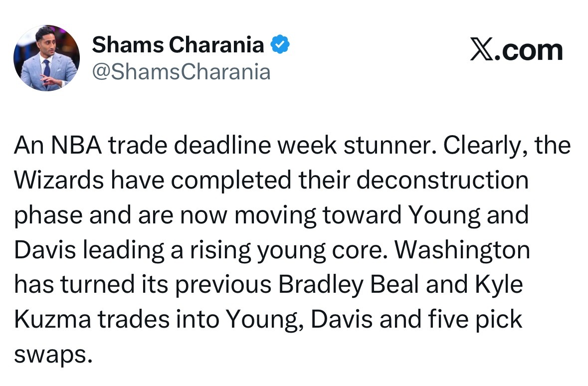
Task: Select the word "NBA" in the tweet
Action: click(x=76, y=145)
